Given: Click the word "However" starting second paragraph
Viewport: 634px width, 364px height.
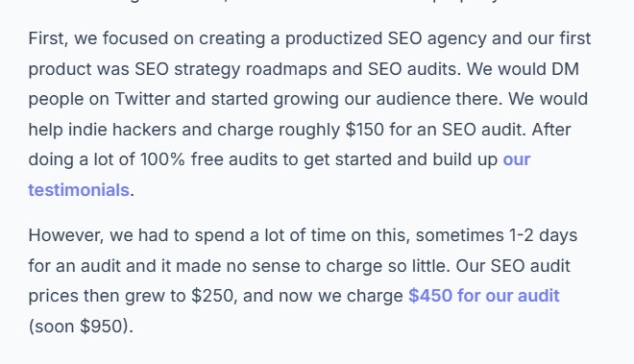Looking at the screenshot, I should tap(63, 235).
